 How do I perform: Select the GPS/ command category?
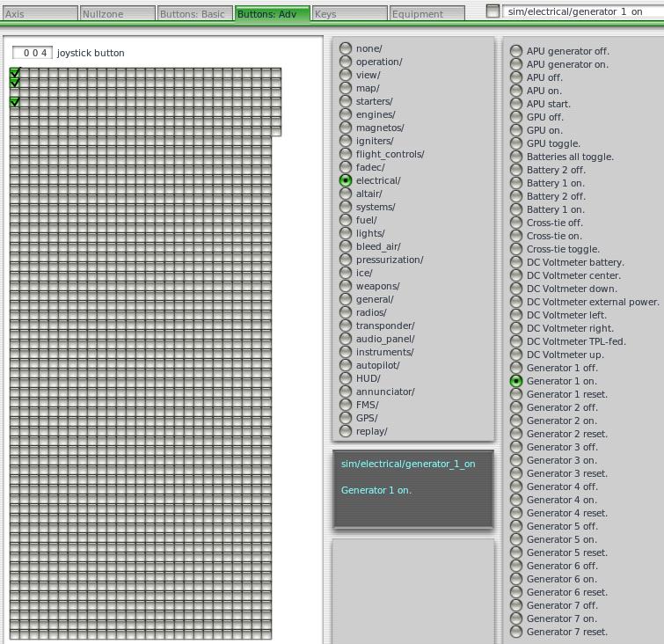346,418
